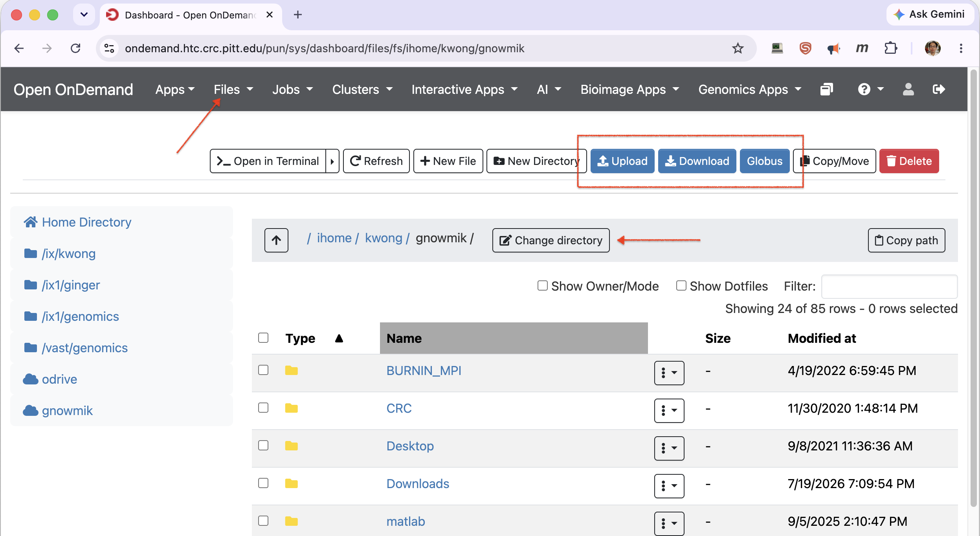980x536 pixels.
Task: Click the browser back arrow
Action: click(19, 48)
